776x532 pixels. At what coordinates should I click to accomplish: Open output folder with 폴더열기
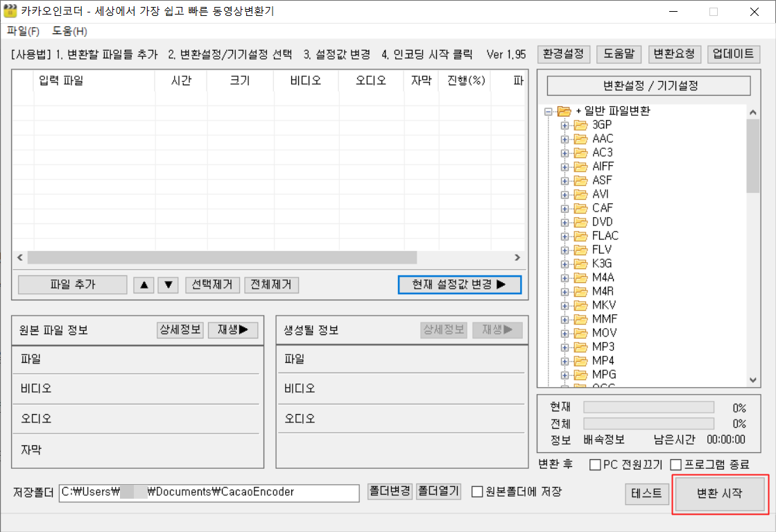tap(438, 491)
